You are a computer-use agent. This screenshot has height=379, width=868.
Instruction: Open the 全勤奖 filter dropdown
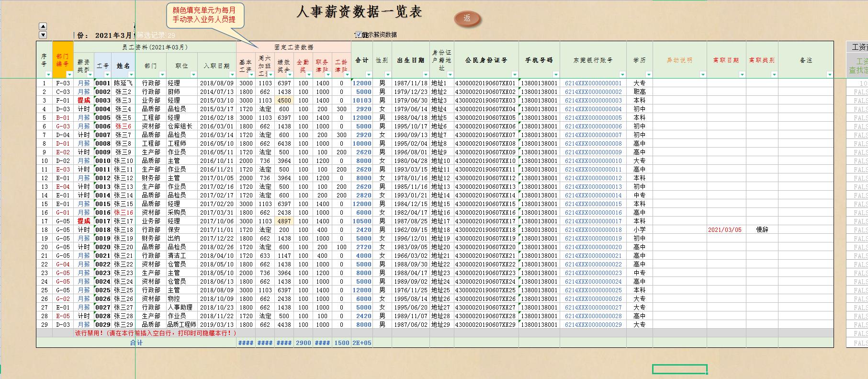pyautogui.click(x=309, y=74)
